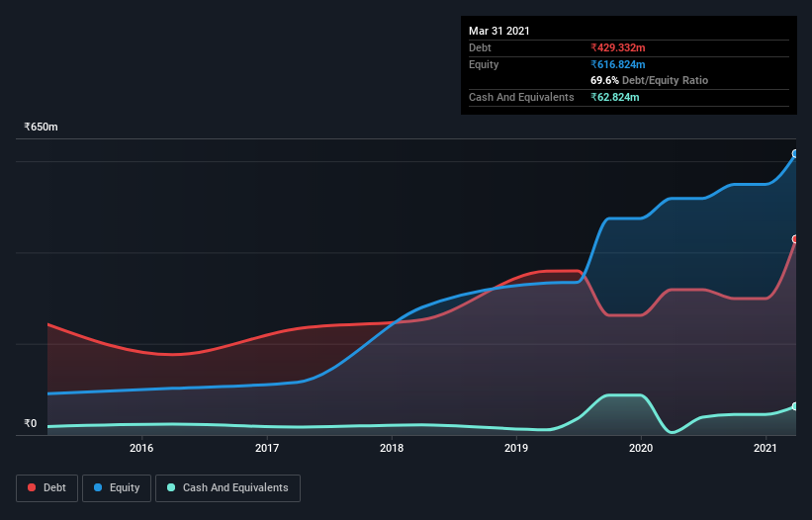The image size is (812, 520).
Task: Click the 2018 x-axis label
Action: 392,448
